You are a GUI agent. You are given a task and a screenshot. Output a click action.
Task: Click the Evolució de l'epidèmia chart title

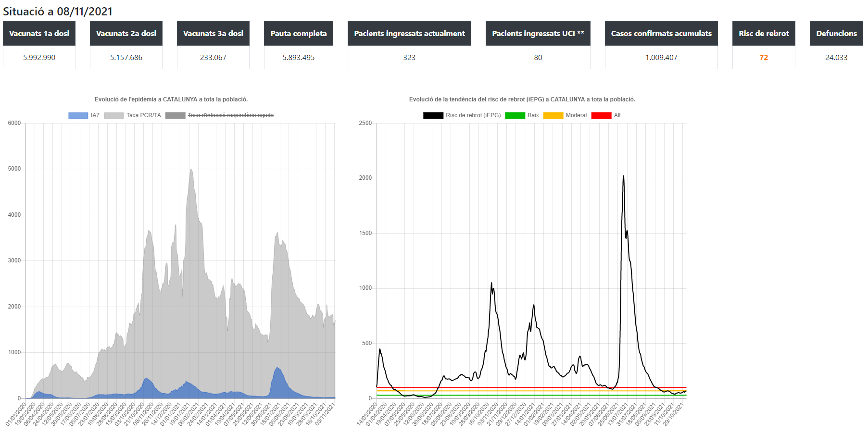pyautogui.click(x=171, y=99)
